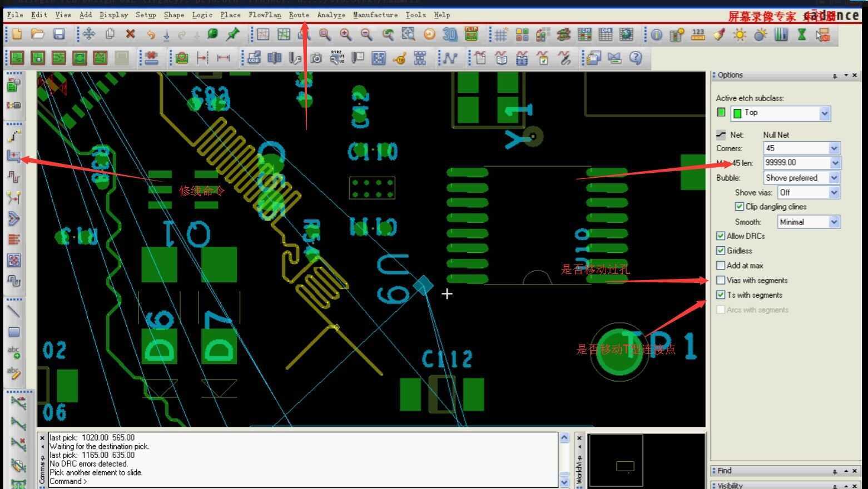The height and width of the screenshot is (489, 868).
Task: Open the DFA spreadsheet icon
Action: (x=605, y=35)
